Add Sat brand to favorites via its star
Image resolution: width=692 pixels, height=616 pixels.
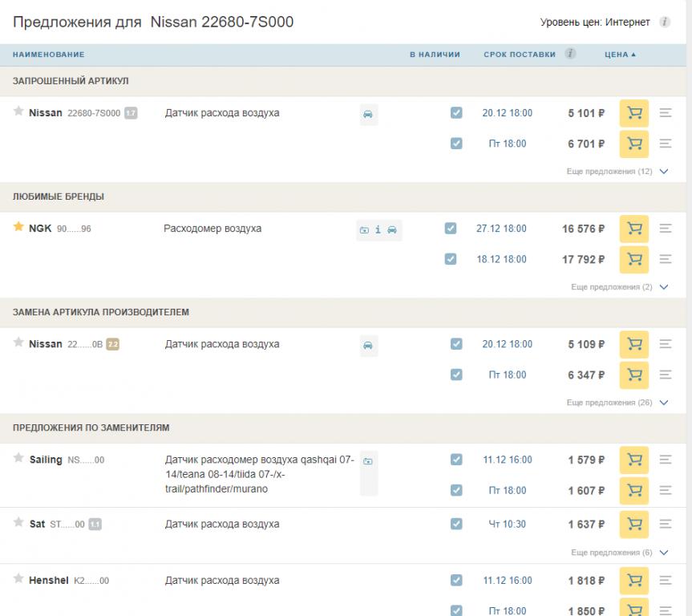click(18, 522)
